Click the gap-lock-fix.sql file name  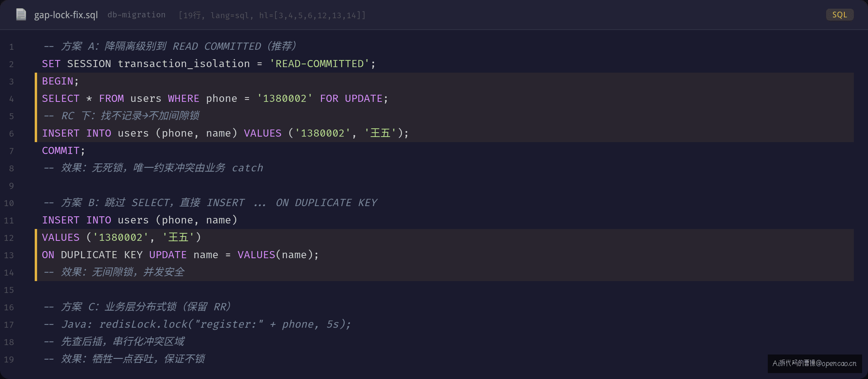66,15
